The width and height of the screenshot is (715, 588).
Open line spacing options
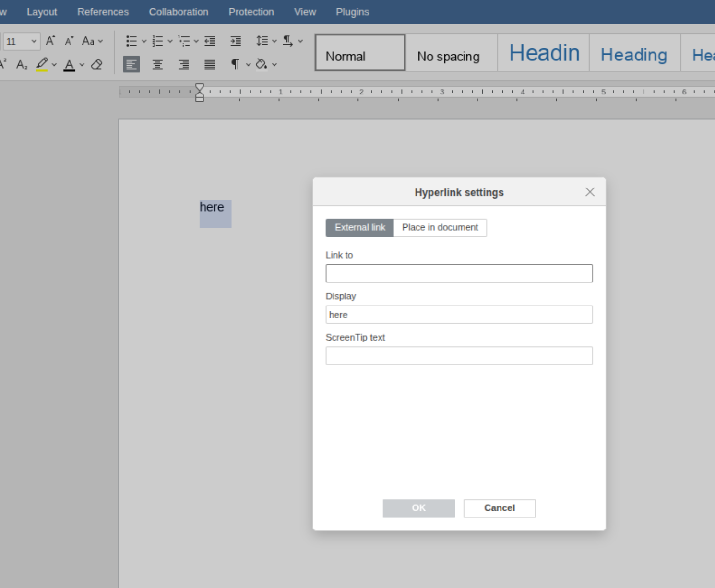pyautogui.click(x=266, y=41)
